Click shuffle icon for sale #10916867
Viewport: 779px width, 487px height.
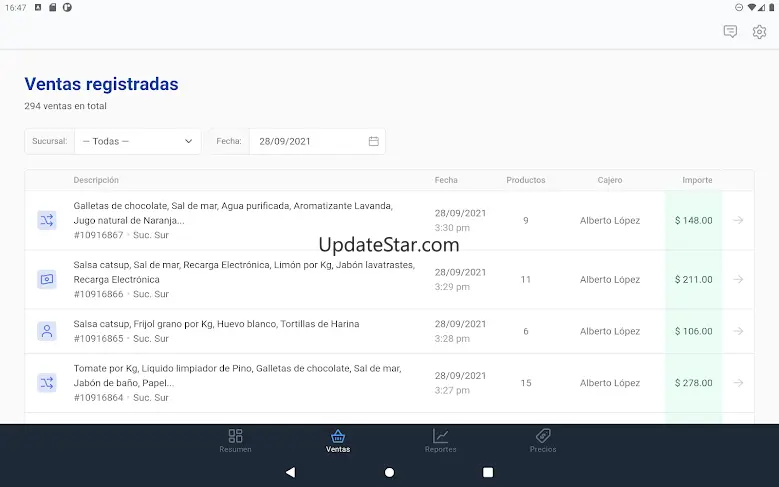47,220
